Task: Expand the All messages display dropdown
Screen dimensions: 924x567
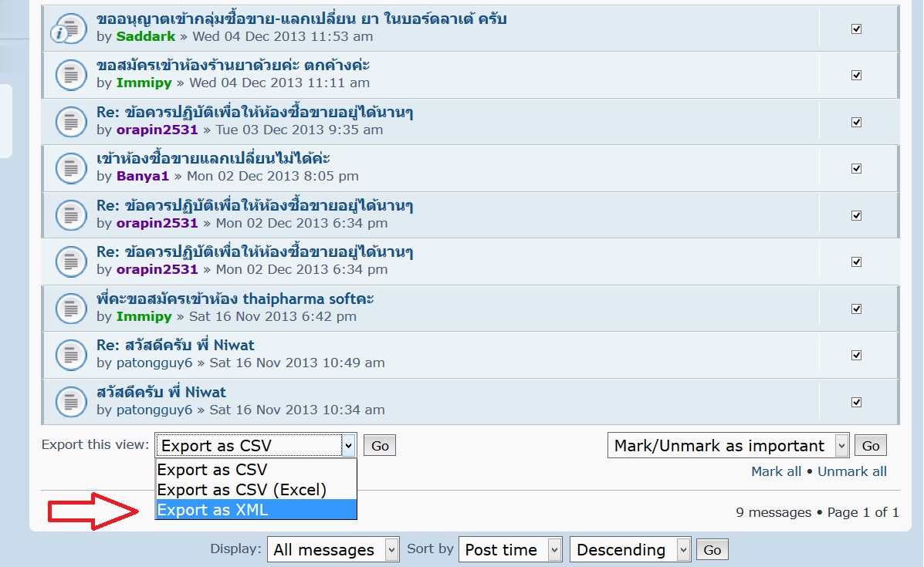Action: pyautogui.click(x=333, y=550)
